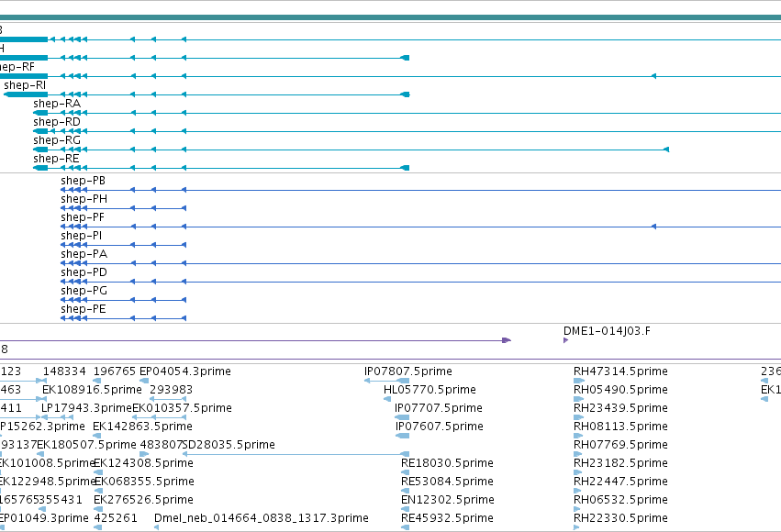Open the shep-RD transcript label

57,122
